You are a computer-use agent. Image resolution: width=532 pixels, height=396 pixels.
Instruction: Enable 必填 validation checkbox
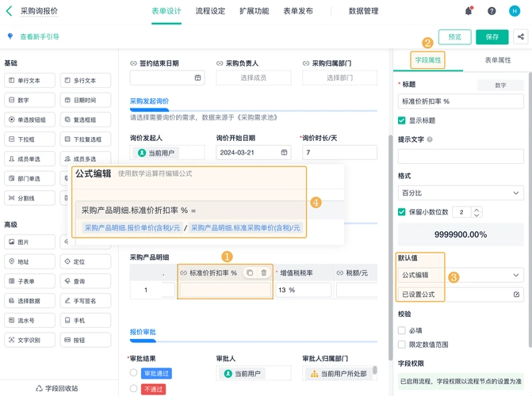click(x=402, y=330)
